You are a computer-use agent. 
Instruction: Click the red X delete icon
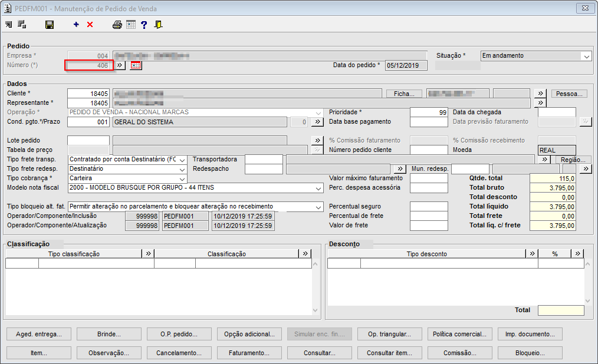pos(90,25)
